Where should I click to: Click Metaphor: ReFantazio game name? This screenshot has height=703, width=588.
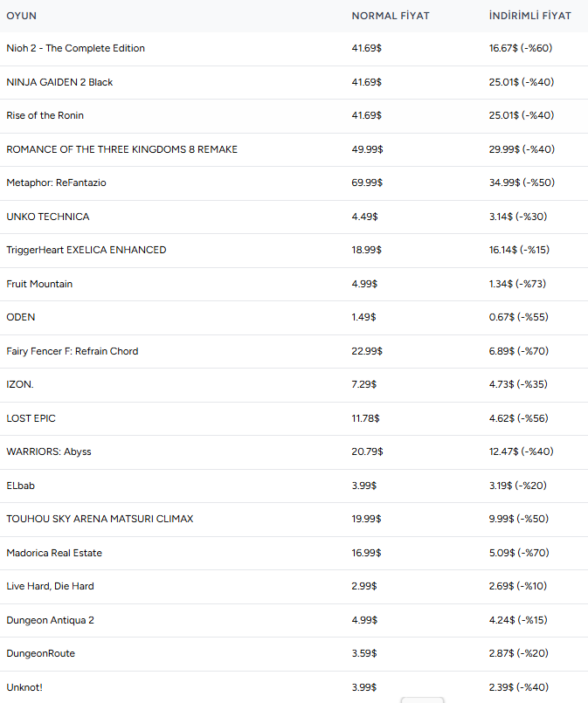[56, 183]
